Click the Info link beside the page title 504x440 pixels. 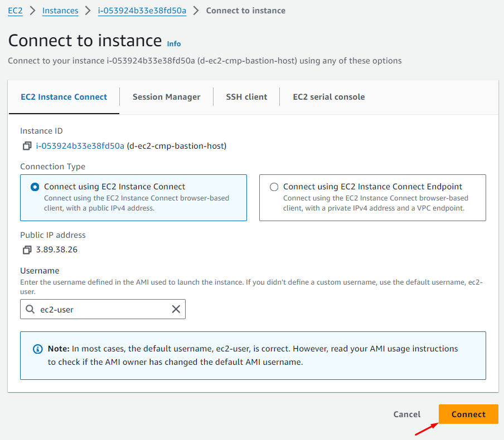pos(174,43)
